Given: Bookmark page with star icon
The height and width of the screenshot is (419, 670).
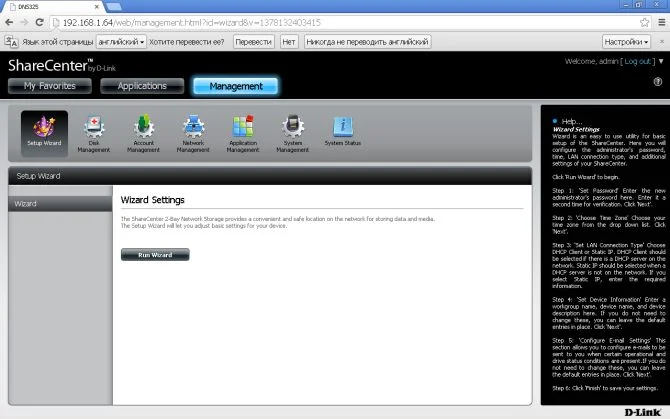Looking at the screenshot, I should pyautogui.click(x=643, y=21).
